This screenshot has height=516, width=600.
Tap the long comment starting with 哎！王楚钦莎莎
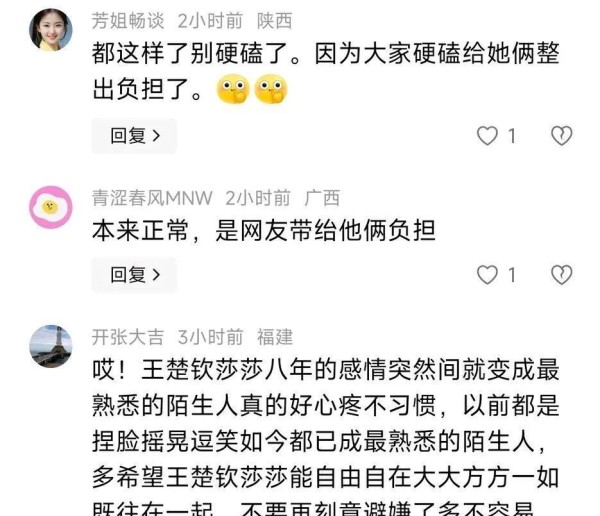point(326,436)
